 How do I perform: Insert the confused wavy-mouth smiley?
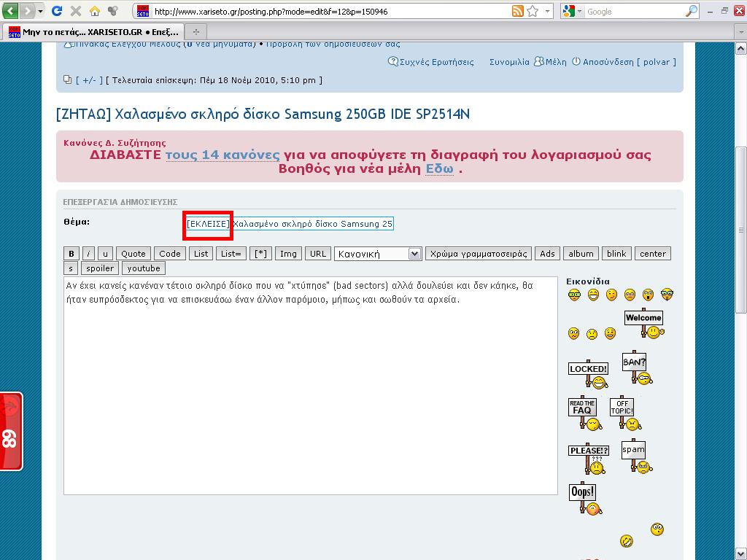(573, 334)
